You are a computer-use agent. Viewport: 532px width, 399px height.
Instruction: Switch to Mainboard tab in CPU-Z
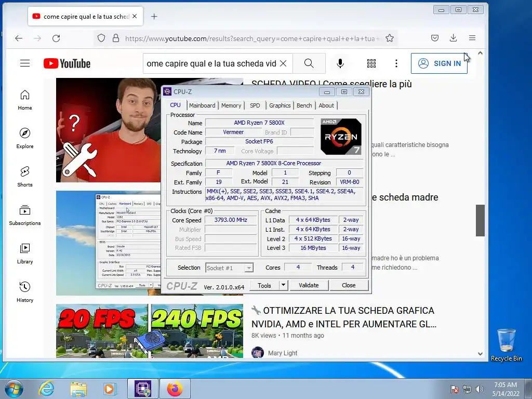(x=202, y=105)
